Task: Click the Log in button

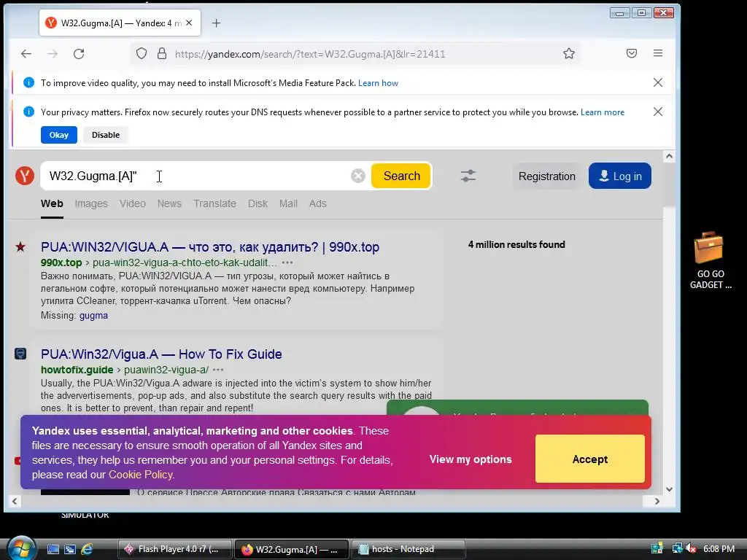Action: coord(620,176)
